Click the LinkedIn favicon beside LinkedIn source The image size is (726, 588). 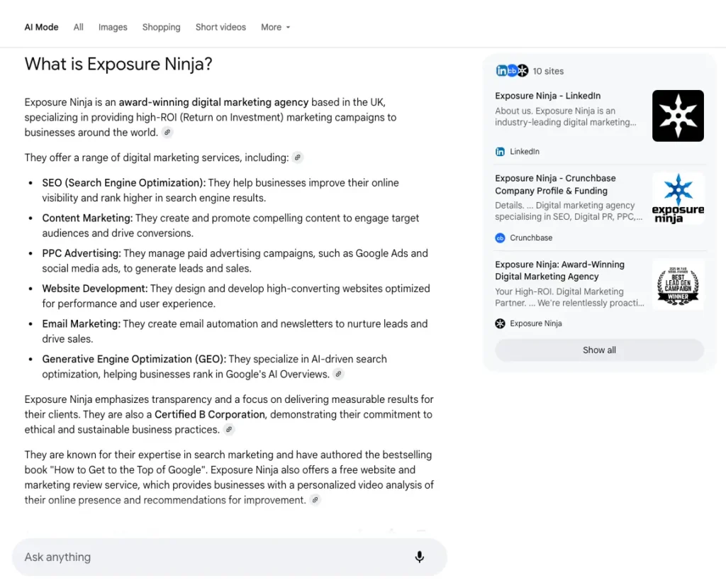pyautogui.click(x=500, y=152)
